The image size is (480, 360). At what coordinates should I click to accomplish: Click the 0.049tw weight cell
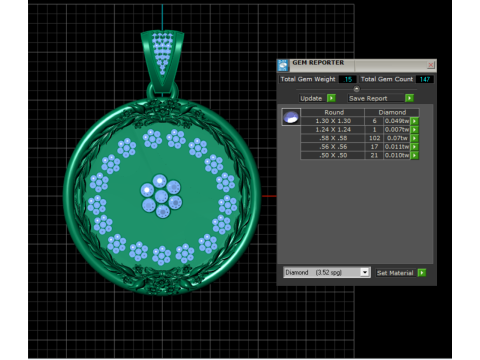397,121
